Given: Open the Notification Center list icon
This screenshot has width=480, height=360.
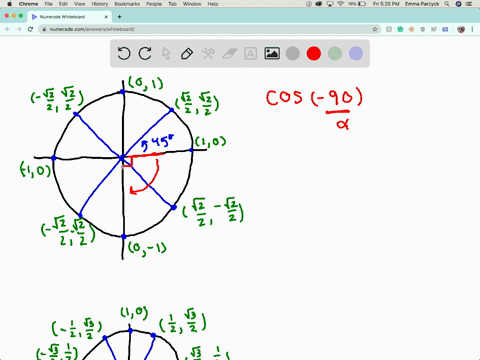Looking at the screenshot, I should 470,4.
